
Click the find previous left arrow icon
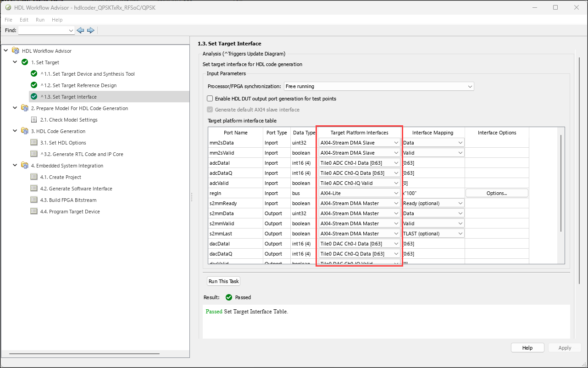tap(81, 30)
